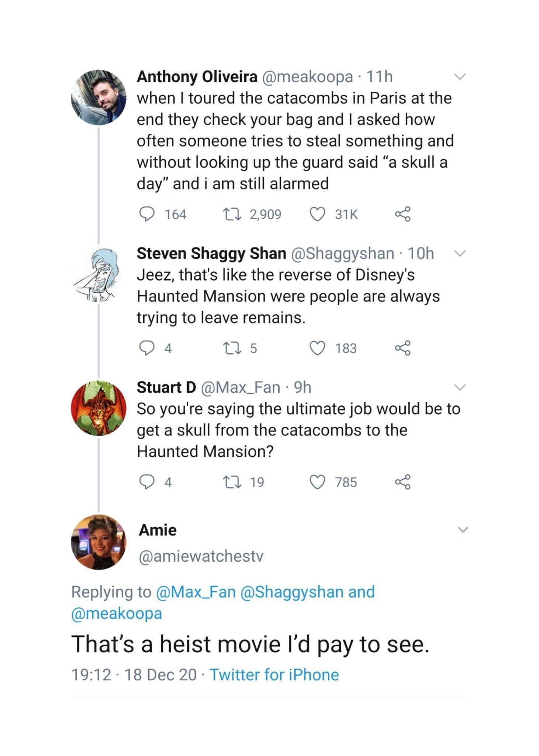539x756 pixels.
Task: Expand the menu chevron on Steven Shaggy Shan's tweet
Action: pyautogui.click(x=460, y=254)
